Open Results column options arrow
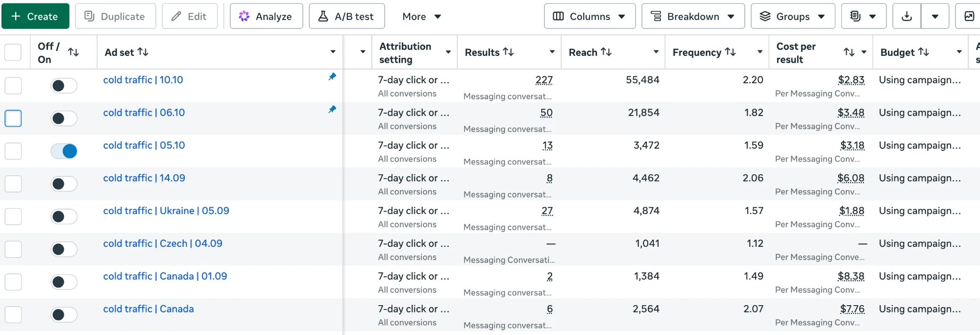Image resolution: width=980 pixels, height=335 pixels. pyautogui.click(x=552, y=52)
